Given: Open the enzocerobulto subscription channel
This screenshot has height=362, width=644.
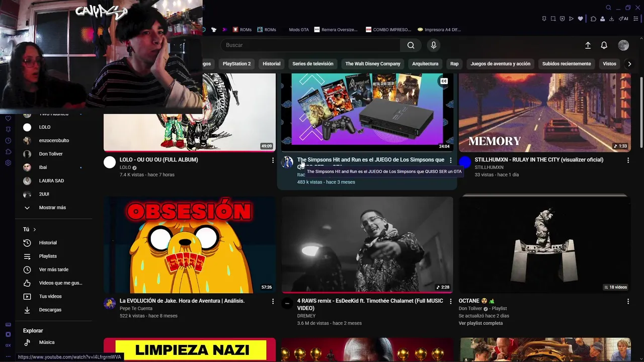Looking at the screenshot, I should (x=54, y=141).
